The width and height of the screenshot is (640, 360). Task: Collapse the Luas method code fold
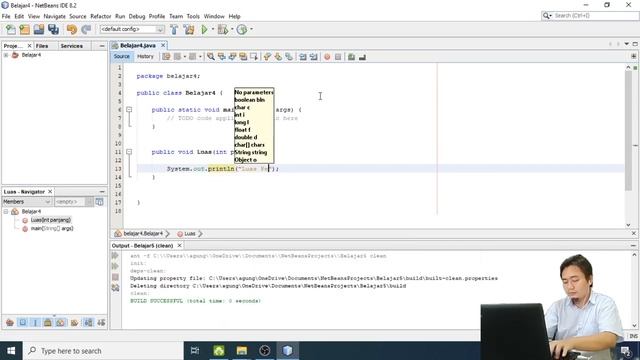point(129,152)
